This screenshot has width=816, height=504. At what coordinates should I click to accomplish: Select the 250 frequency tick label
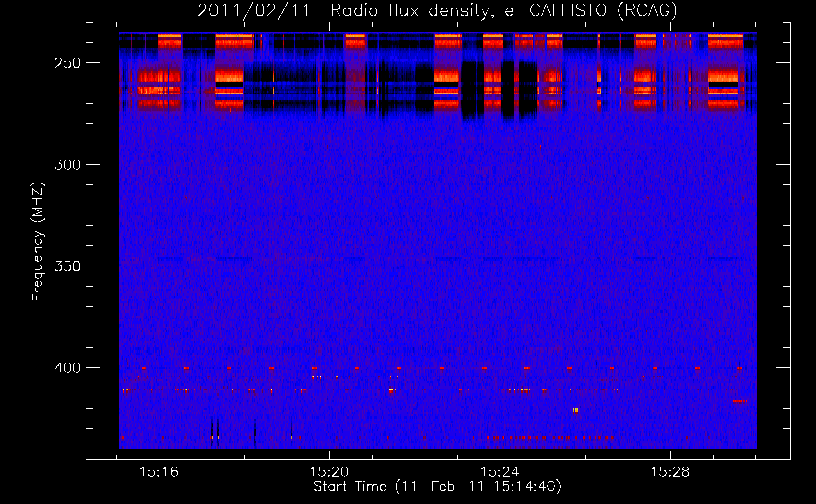[x=68, y=63]
